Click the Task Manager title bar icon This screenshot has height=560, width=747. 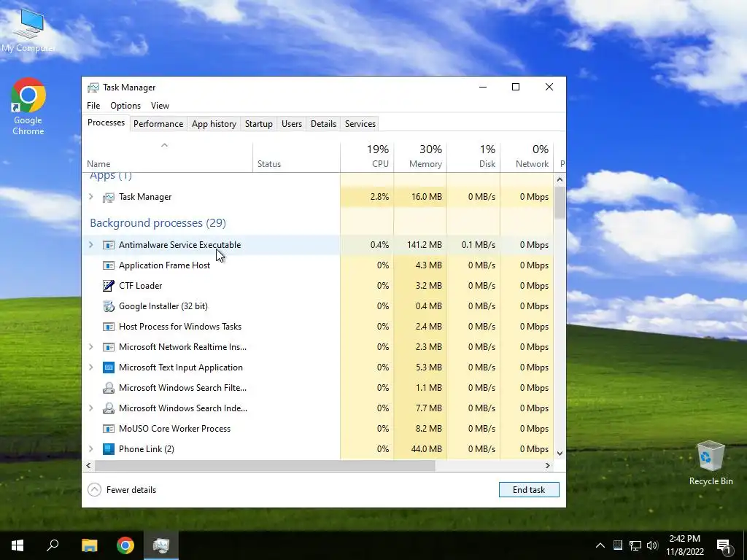(x=93, y=87)
